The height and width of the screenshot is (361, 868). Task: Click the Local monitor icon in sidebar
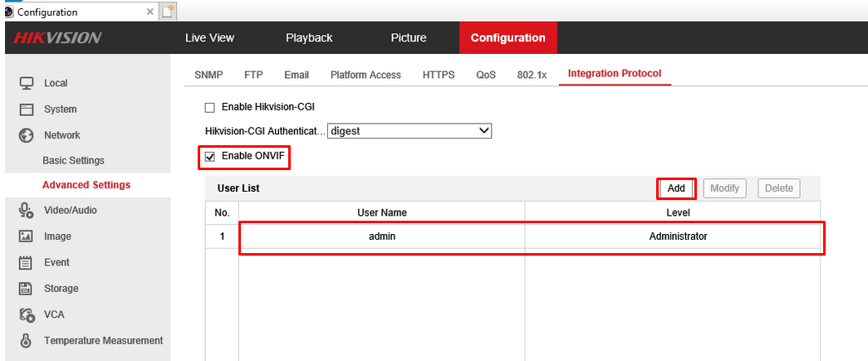click(27, 83)
